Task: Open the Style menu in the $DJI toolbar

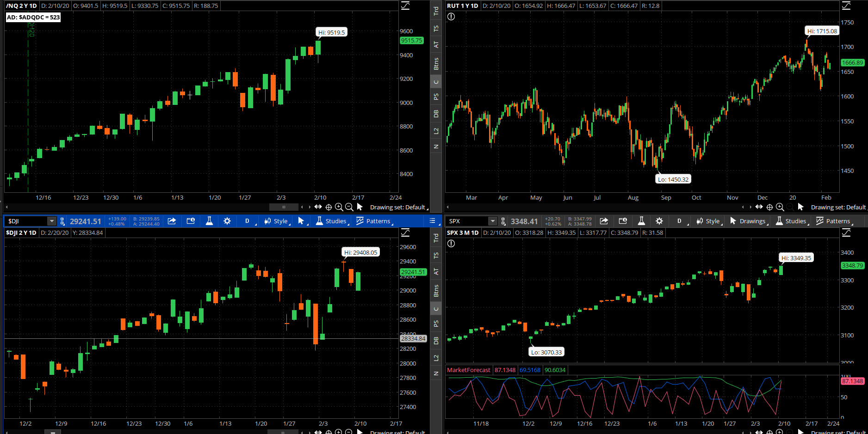Action: click(277, 221)
